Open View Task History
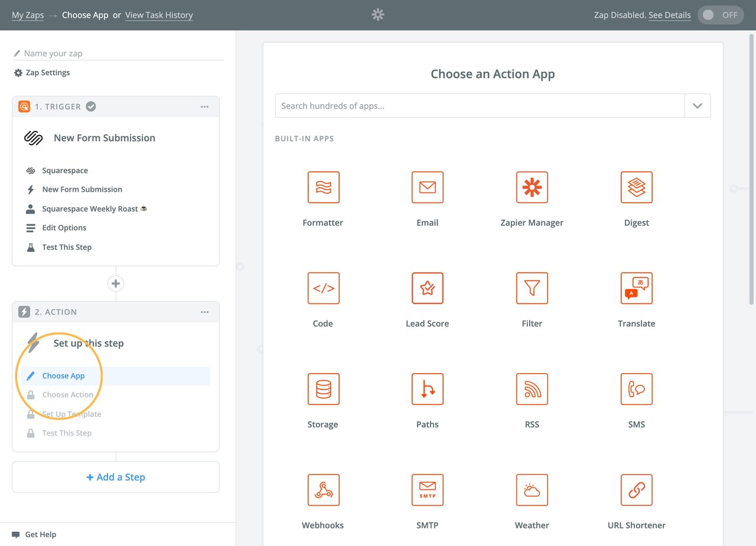This screenshot has height=546, width=756. coord(159,15)
